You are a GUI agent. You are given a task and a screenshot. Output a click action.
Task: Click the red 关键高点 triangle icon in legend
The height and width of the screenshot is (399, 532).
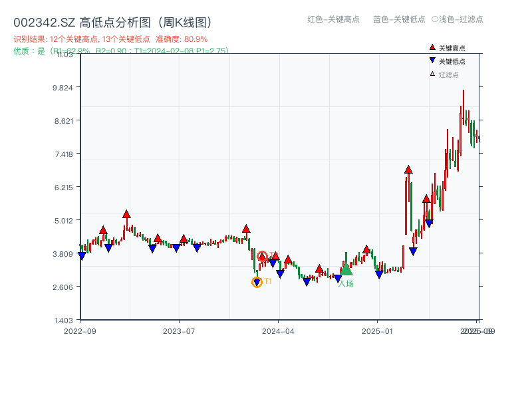pyautogui.click(x=432, y=47)
